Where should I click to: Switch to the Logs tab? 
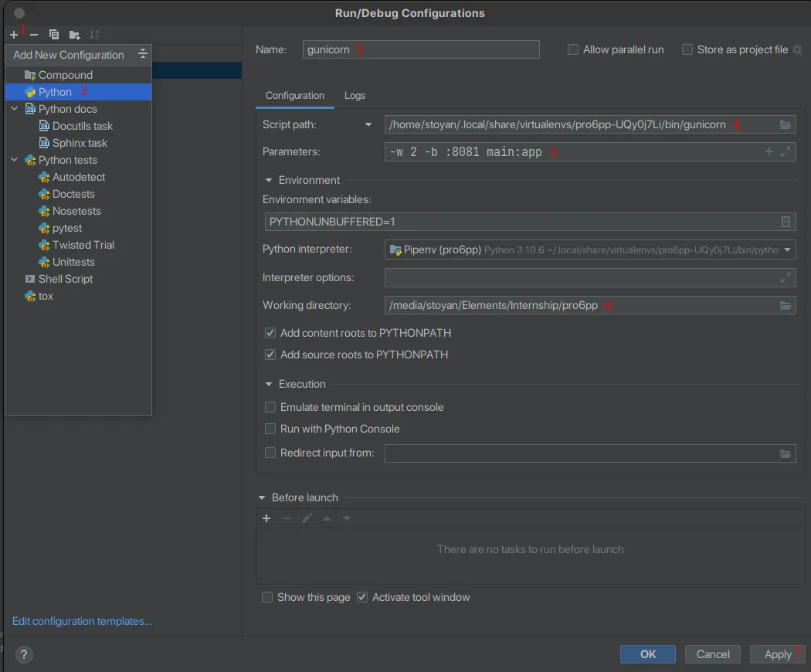point(355,95)
